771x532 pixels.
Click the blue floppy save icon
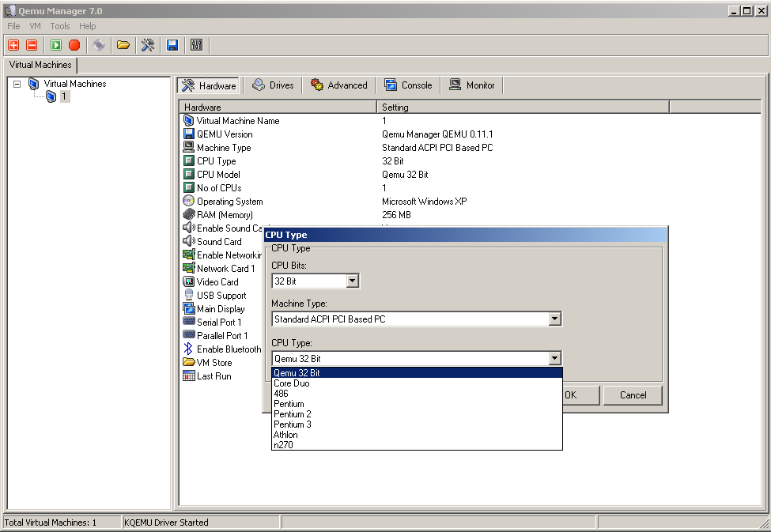(172, 45)
